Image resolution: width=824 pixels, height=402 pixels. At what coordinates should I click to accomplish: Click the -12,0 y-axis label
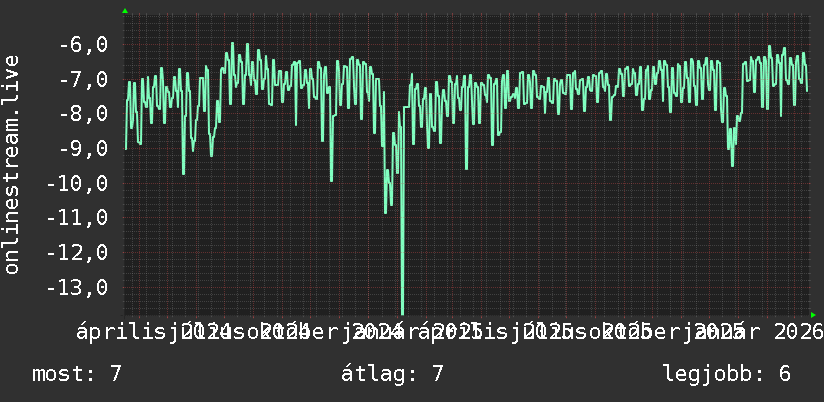click(77, 253)
